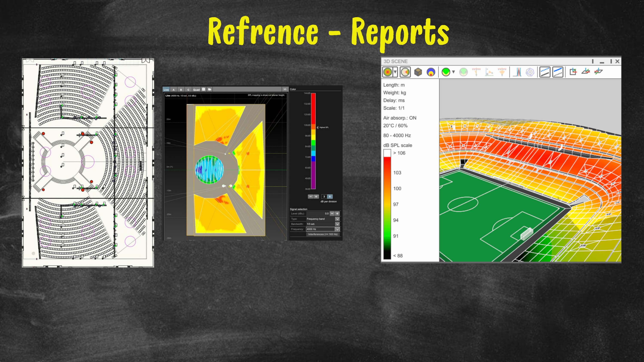
Task: Click the Highest SPL marker on the color scale
Action: (x=317, y=127)
